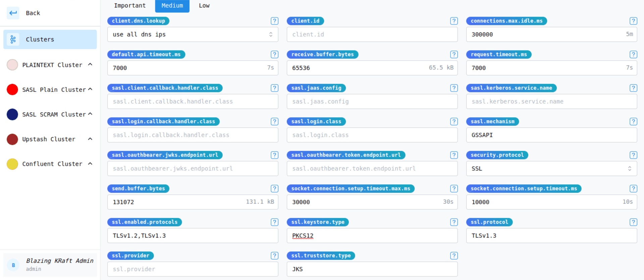The height and width of the screenshot is (280, 644).
Task: Edit the socket.connection.setup.timeout.ms 10000 field
Action: (x=552, y=202)
